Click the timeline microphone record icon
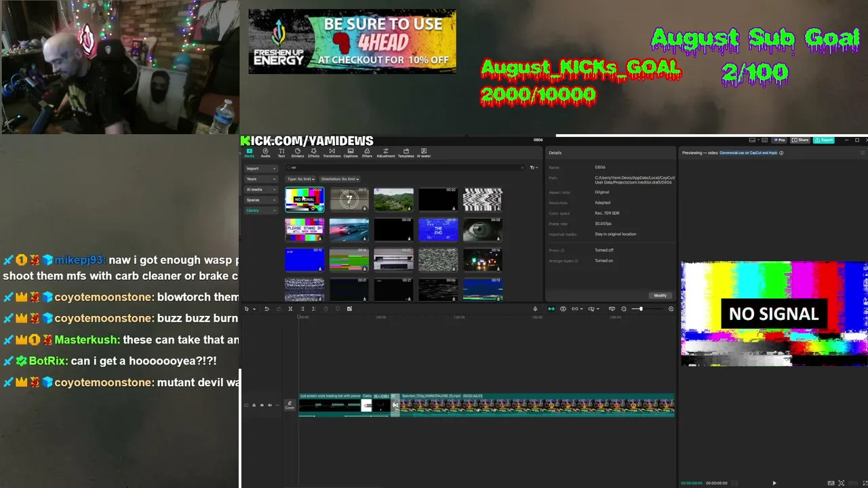 535,309
